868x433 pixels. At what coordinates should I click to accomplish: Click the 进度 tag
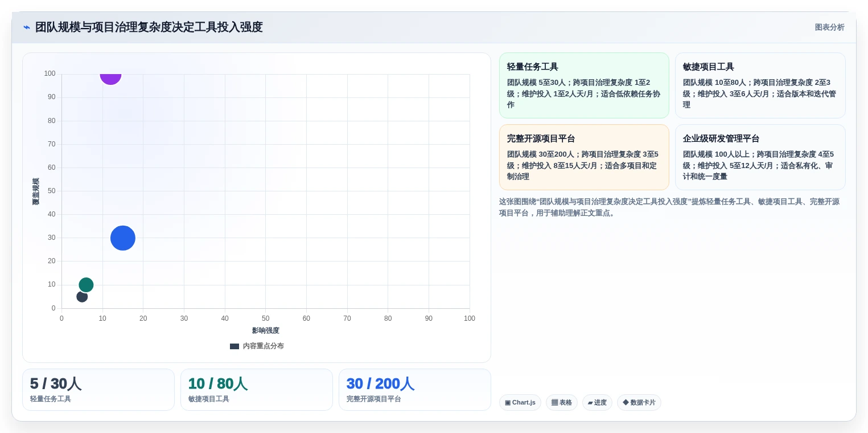[x=597, y=403]
